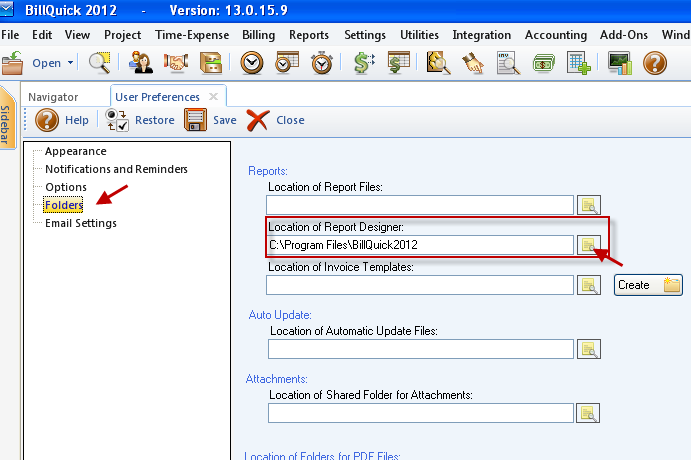This screenshot has width=691, height=460.
Task: Open the Edit menu
Action: 42,35
